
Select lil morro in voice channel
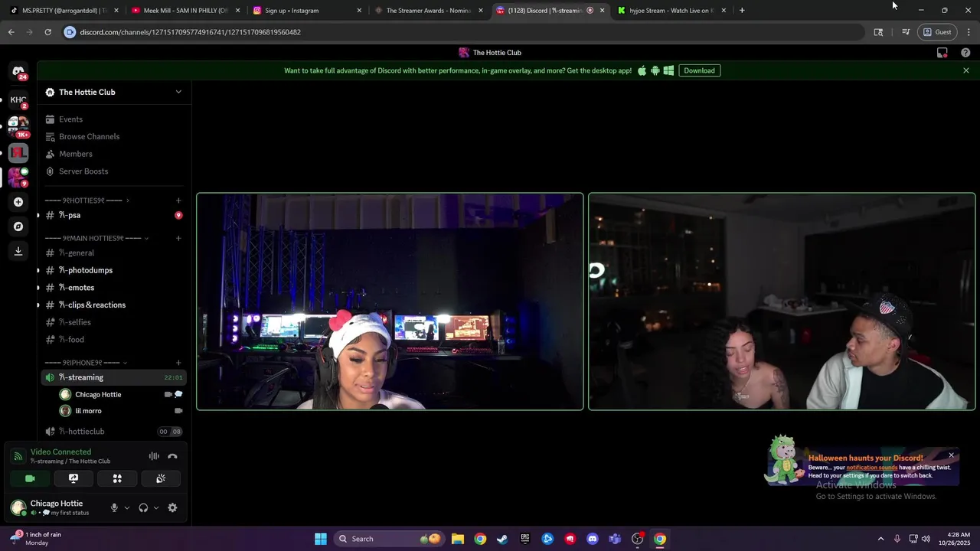point(121,411)
